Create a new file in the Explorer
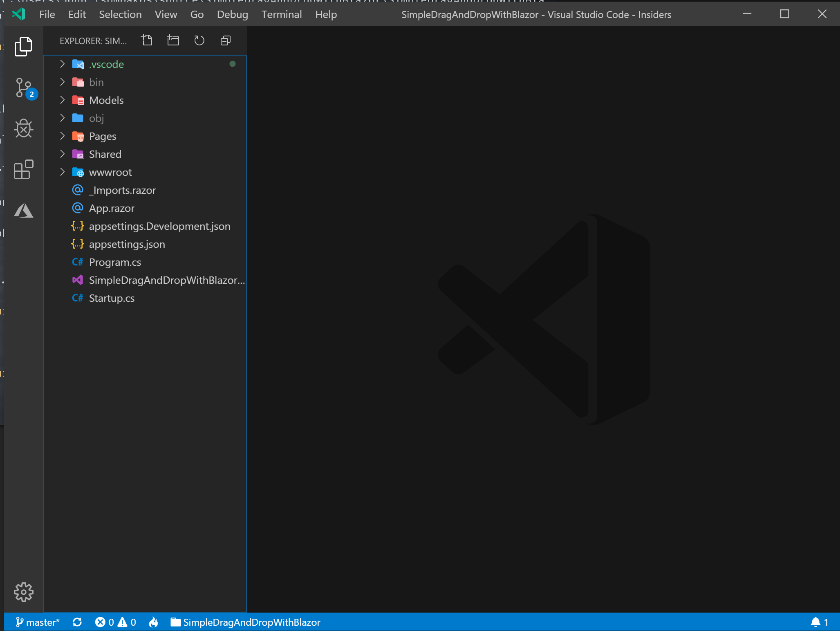This screenshot has width=840, height=631. pos(147,40)
